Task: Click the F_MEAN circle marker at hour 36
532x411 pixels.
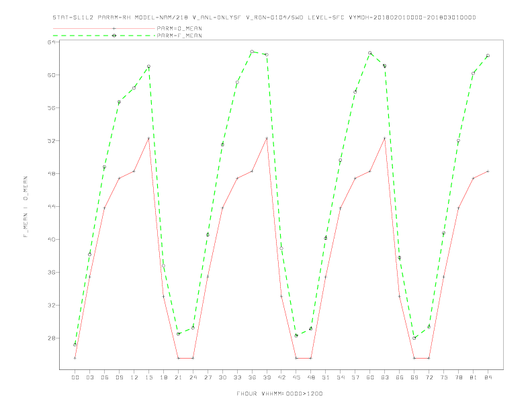Action: click(x=252, y=52)
